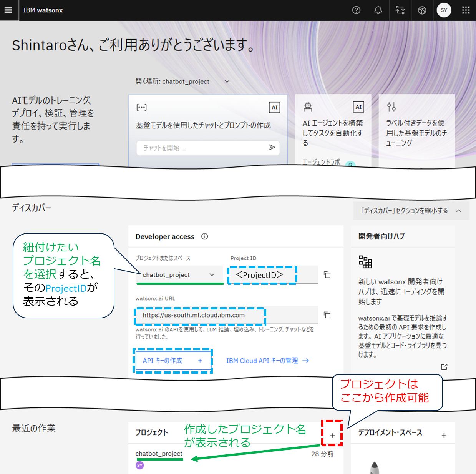Image resolution: width=476 pixels, height=474 pixels.
Task: Click API キーの作成 button
Action: pos(173,361)
